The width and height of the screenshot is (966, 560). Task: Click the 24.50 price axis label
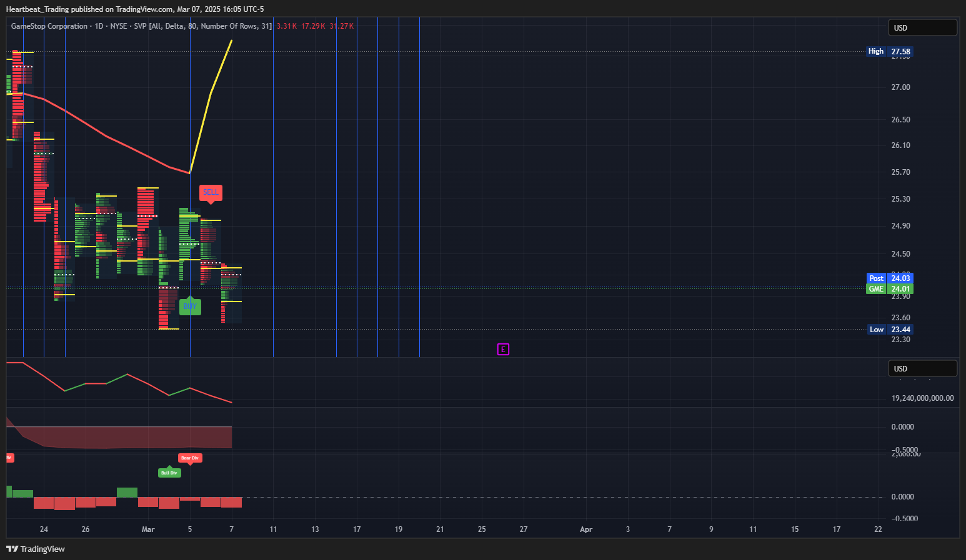pyautogui.click(x=900, y=254)
